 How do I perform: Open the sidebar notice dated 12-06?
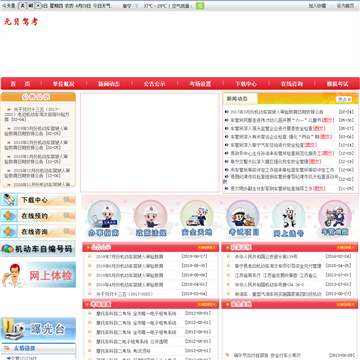click(37, 173)
